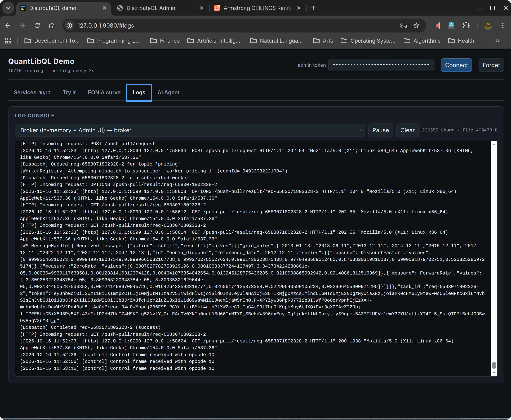
Task: Open the Extensions puzzle icon
Action: click(x=466, y=25)
